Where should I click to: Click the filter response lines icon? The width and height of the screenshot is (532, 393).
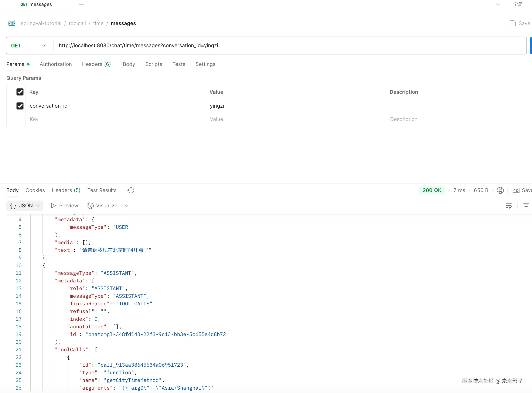(x=526, y=206)
